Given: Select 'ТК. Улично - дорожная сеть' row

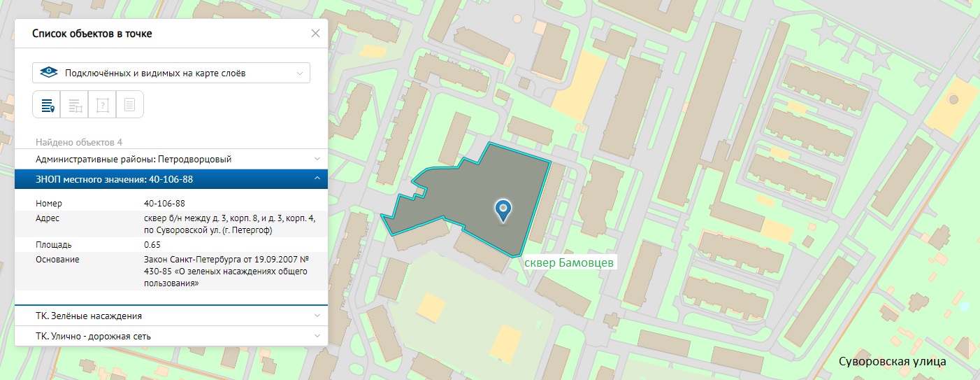Looking at the screenshot, I should (x=93, y=336).
